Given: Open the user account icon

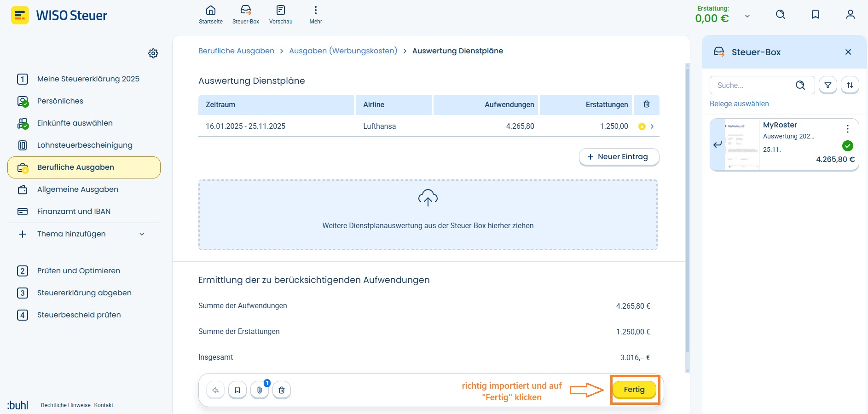Looking at the screenshot, I should point(851,15).
